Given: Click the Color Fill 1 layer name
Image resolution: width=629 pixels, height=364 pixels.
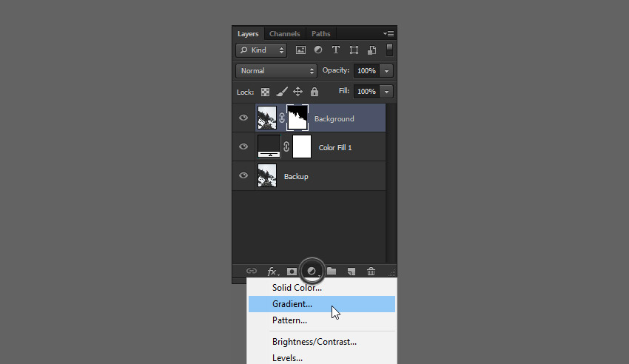Looking at the screenshot, I should [x=335, y=148].
